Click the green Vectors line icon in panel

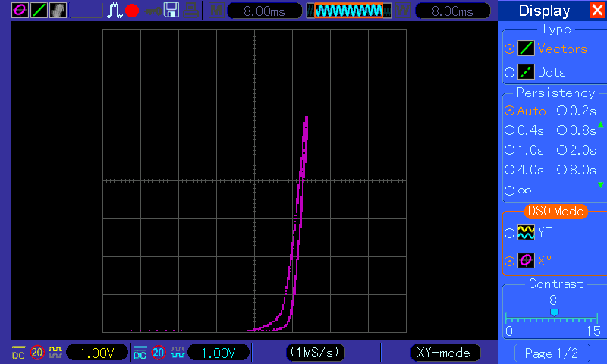tap(526, 49)
